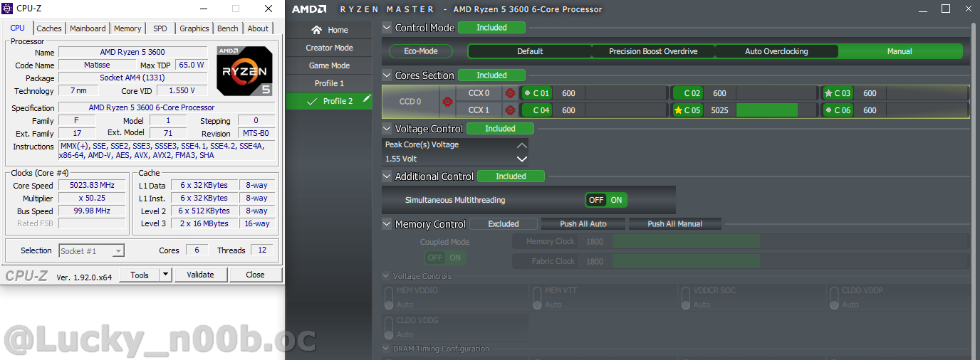Click the Push All Auto button
This screenshot has width=980, height=360.
[x=583, y=224]
